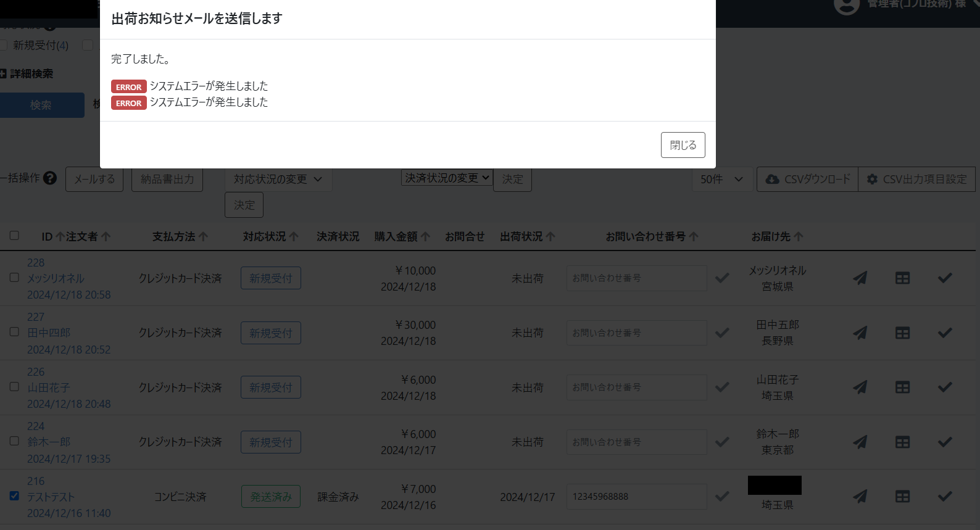The height and width of the screenshot is (530, 980).
Task: Click the 納品書出力 button
Action: click(x=167, y=180)
